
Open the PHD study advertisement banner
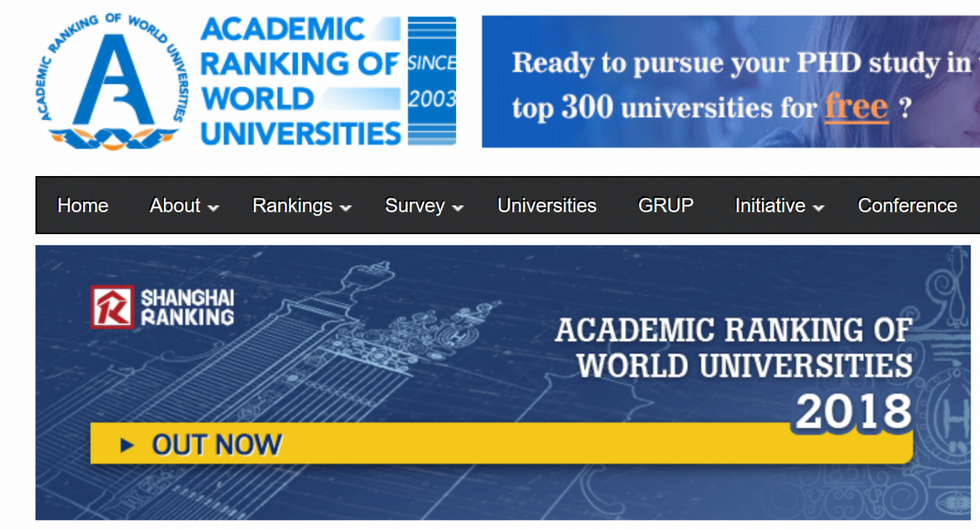click(x=731, y=82)
